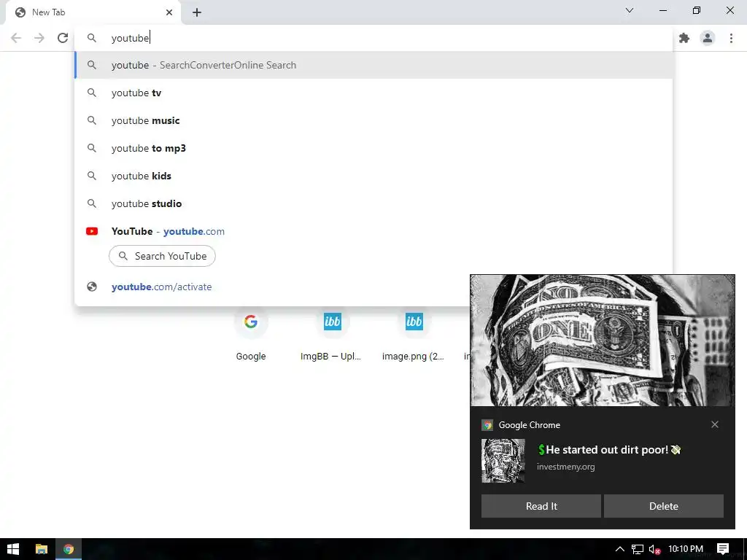Click the investmeny.org source text
Image resolution: width=747 pixels, height=560 pixels.
[565, 467]
